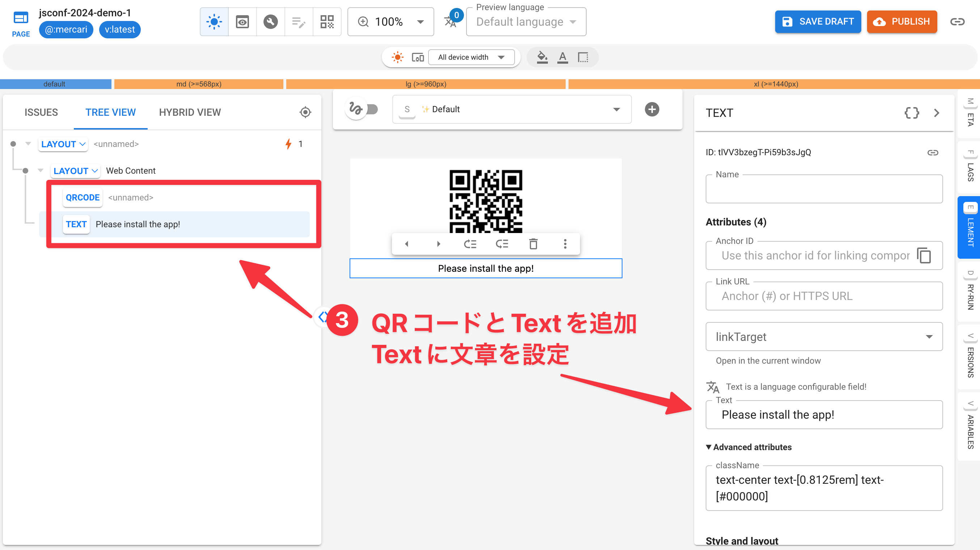Open the text color tool

[x=562, y=58]
